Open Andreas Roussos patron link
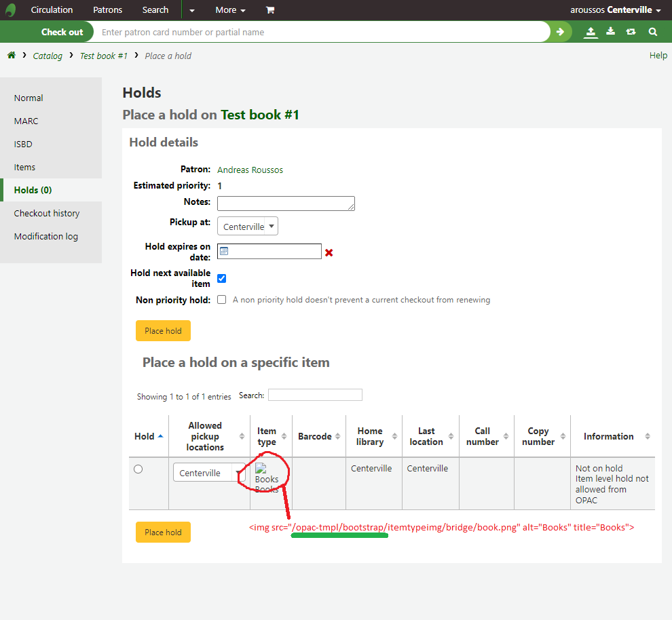672x620 pixels. point(250,170)
